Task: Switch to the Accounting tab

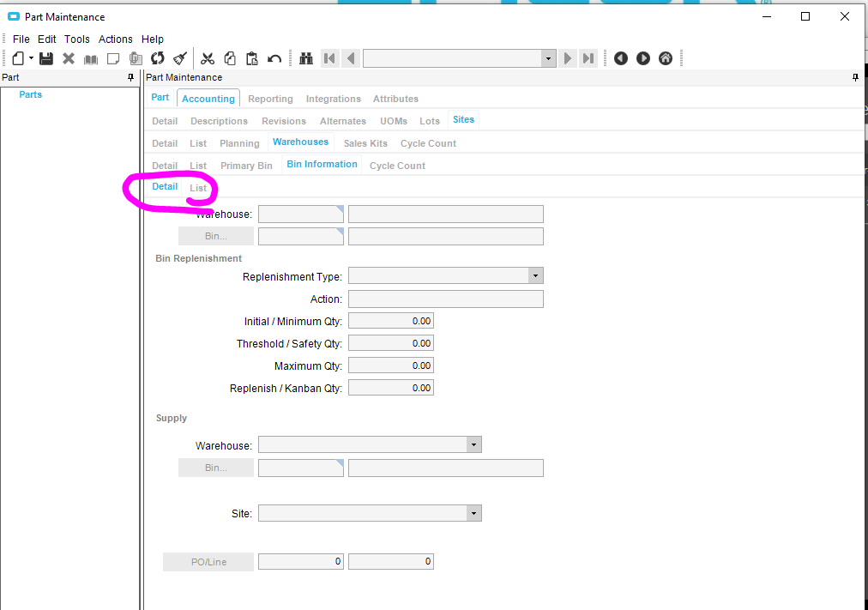Action: (208, 99)
